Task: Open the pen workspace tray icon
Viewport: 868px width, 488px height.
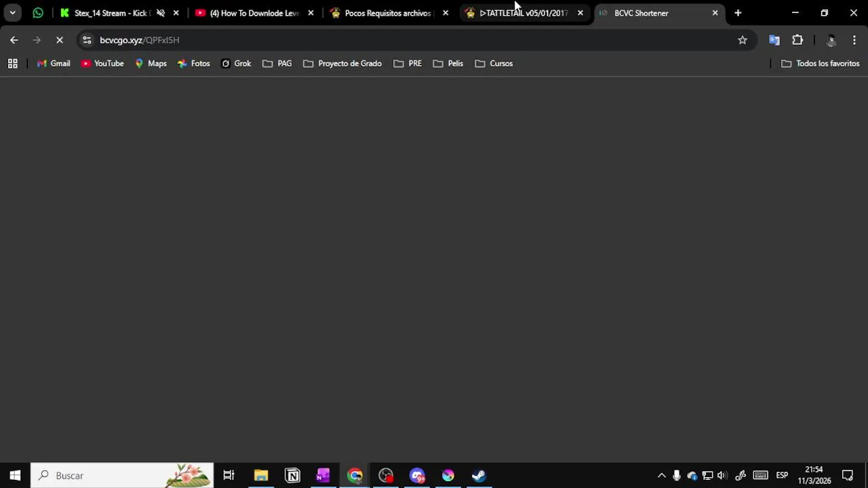Action: point(741,475)
